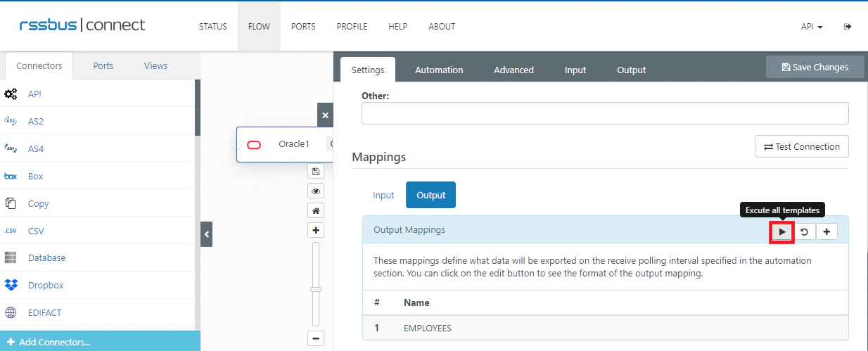Click the Database connector icon
Image resolution: width=868 pixels, height=351 pixels.
coord(11,258)
